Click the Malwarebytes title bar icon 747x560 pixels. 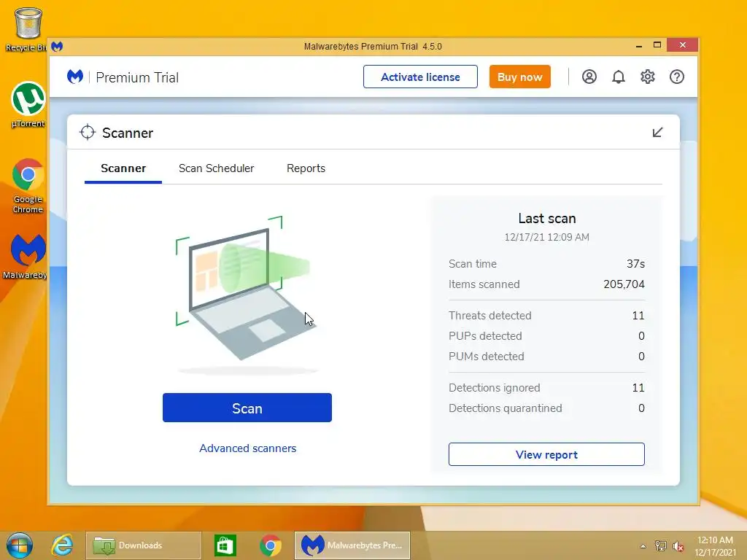[57, 46]
